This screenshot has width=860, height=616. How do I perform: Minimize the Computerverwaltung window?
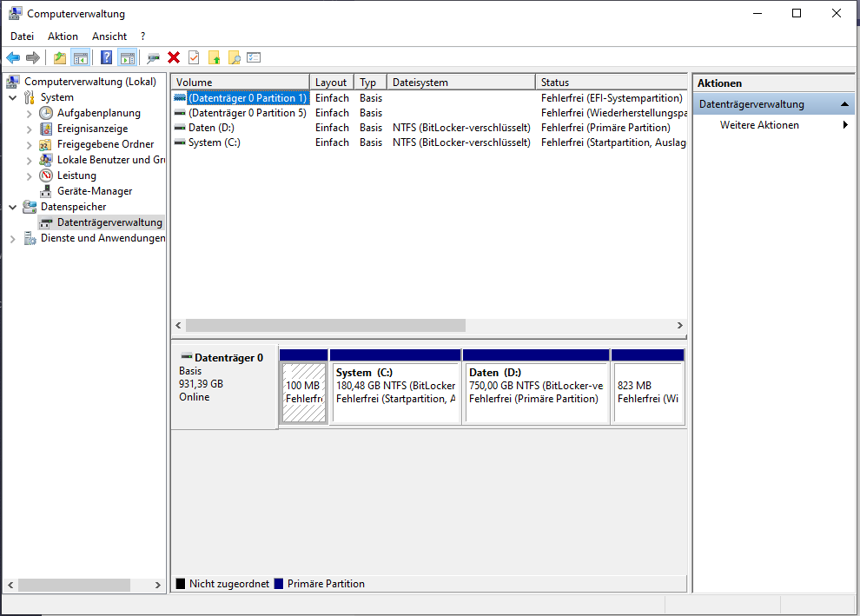coord(757,13)
